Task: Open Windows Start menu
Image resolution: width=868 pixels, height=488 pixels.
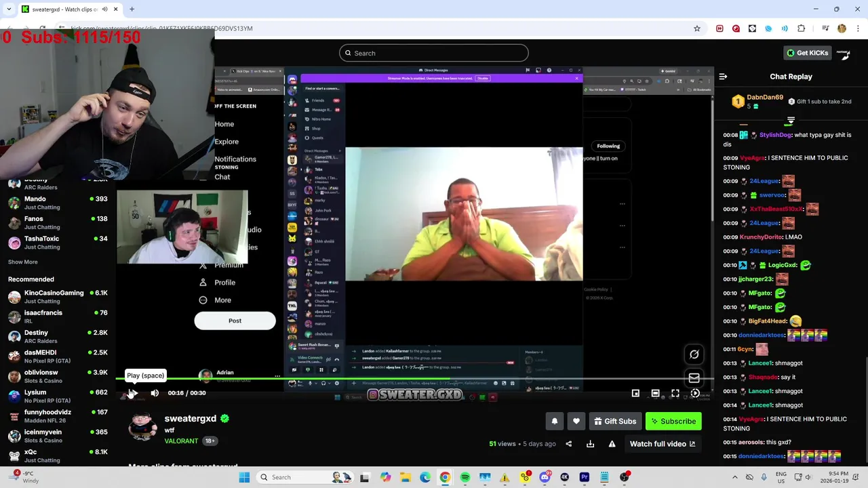Action: click(244, 477)
